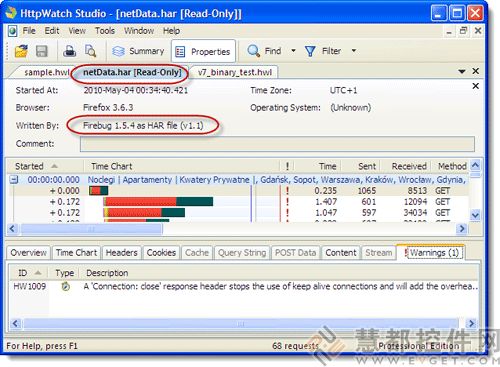Open the Summary view from toolbar
The height and width of the screenshot is (367, 500).
coord(138,51)
